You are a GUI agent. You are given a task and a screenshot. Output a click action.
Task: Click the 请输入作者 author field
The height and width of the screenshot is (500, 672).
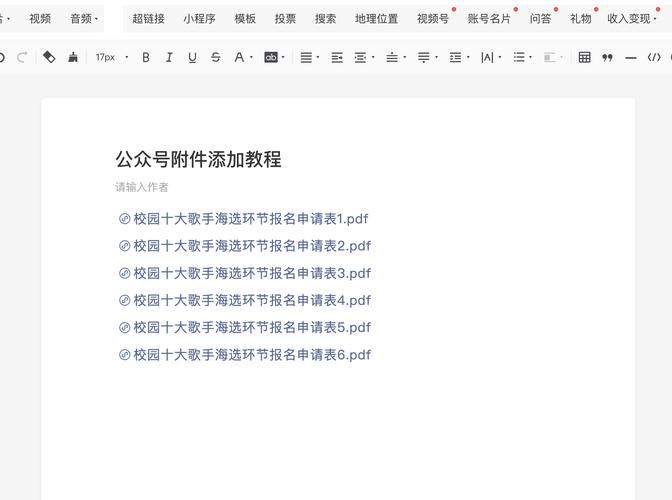tap(142, 187)
